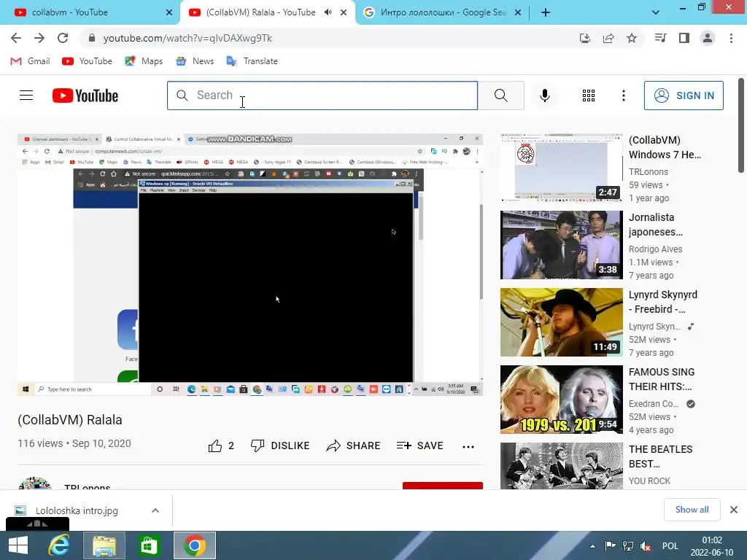
Task: Open Internet Explorer from the taskbar
Action: coord(60,545)
